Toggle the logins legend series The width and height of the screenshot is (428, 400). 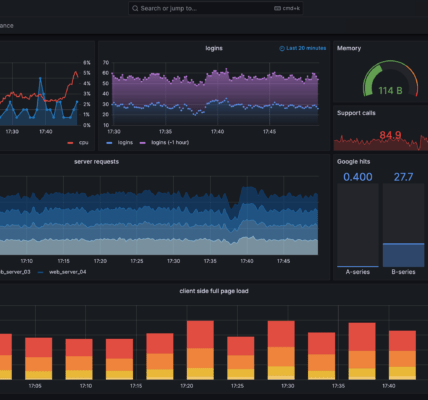tap(125, 143)
